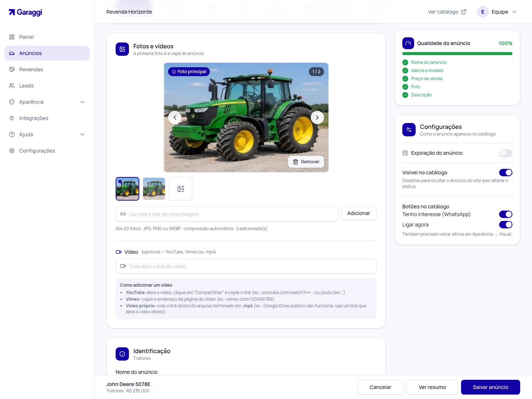Show the next photo with right arrow
Viewport: 532px width, 399px height.
click(317, 117)
